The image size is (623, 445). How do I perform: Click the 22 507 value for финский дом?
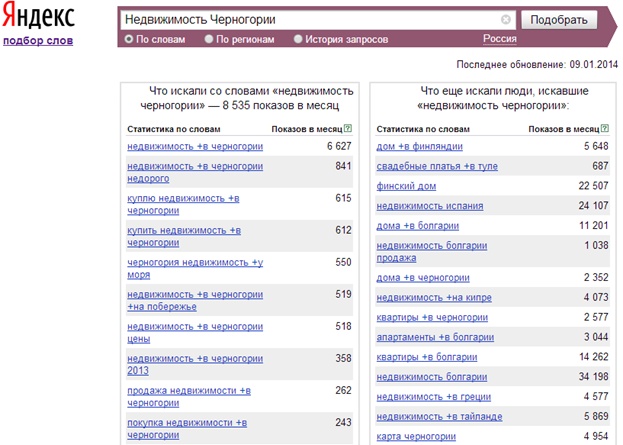(x=593, y=186)
